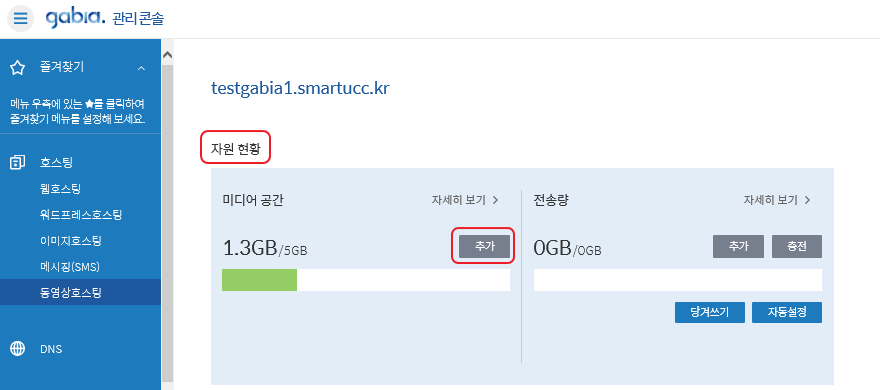This screenshot has height=390, width=880.
Task: Click 추가 button for 전송량
Action: tap(739, 246)
